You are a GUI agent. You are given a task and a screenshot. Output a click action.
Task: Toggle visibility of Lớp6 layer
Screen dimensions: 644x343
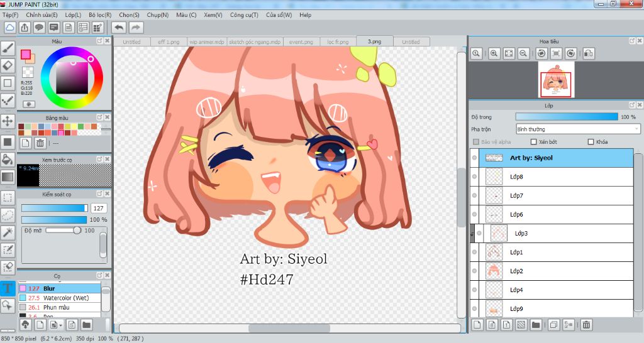[474, 215]
